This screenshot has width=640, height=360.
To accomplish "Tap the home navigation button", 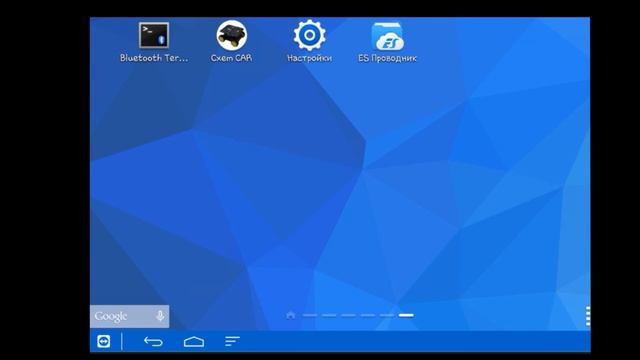I will coord(194,341).
